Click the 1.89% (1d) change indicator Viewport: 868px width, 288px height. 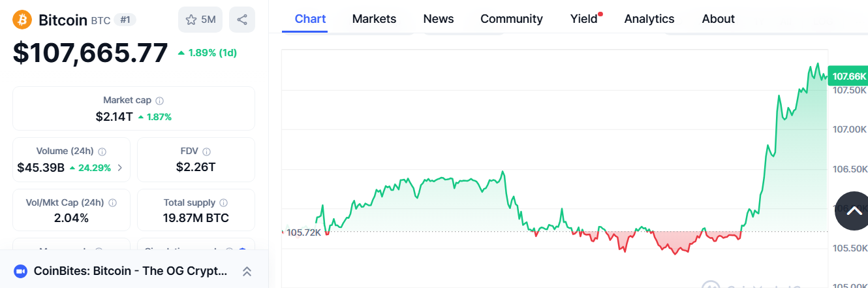[x=207, y=53]
